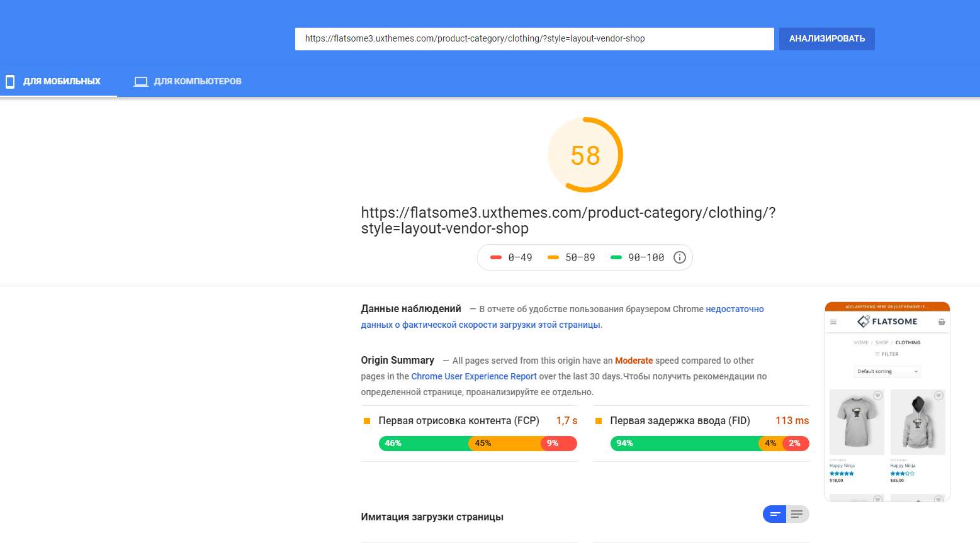
Task: Click the 'Первая отрисовка контента (FCP)' label
Action: coord(459,421)
